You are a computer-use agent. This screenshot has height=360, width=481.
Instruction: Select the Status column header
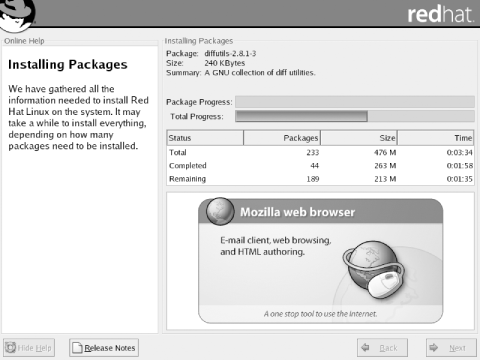pyautogui.click(x=205, y=138)
